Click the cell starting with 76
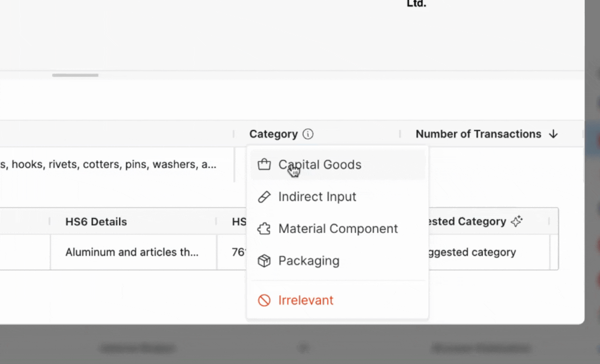600x364 pixels. pyautogui.click(x=239, y=253)
